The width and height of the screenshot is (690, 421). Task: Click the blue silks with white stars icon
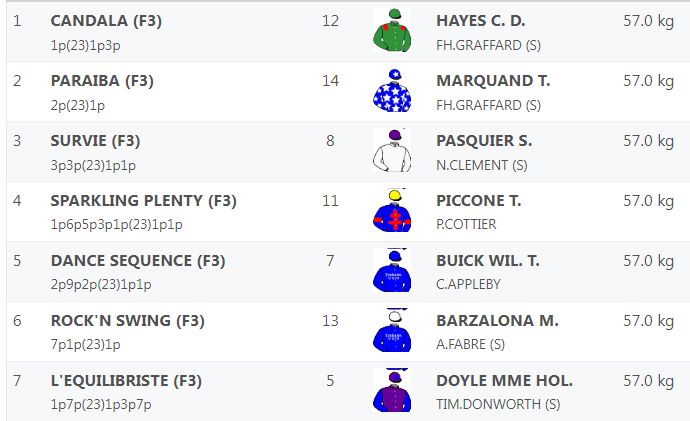392,90
